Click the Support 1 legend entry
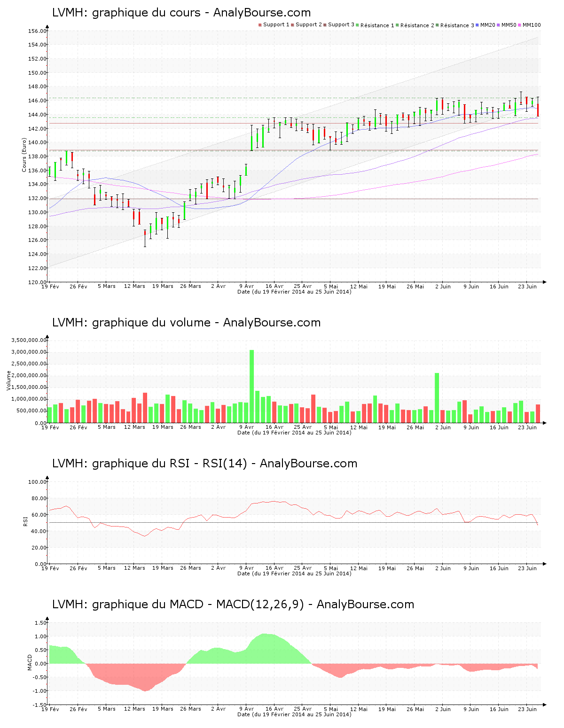Viewport: 564px width, 728px height. click(x=274, y=25)
